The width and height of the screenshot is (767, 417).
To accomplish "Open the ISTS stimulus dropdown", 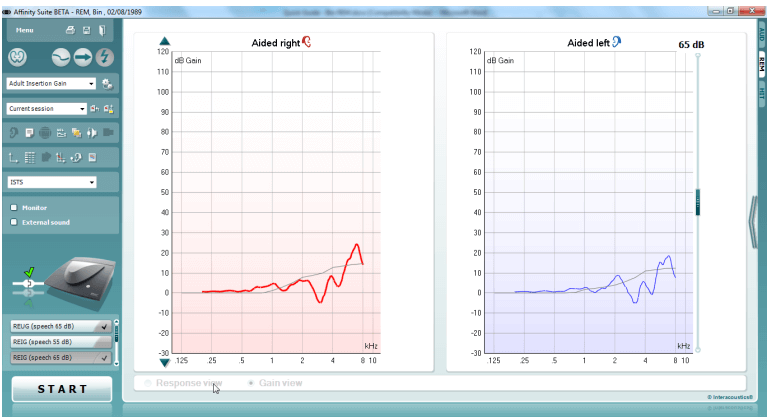I will [x=91, y=182].
